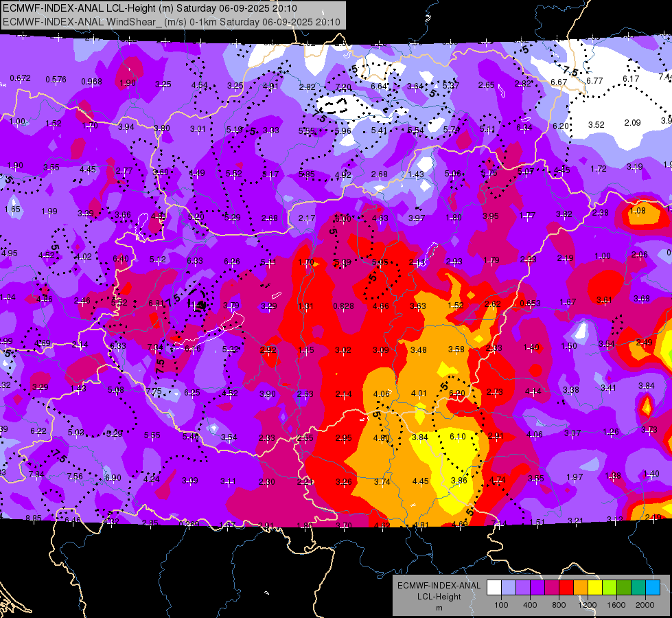Viewport: 672px width, 618px height.
Task: Click the yellow legend swatch
Action: [595, 588]
